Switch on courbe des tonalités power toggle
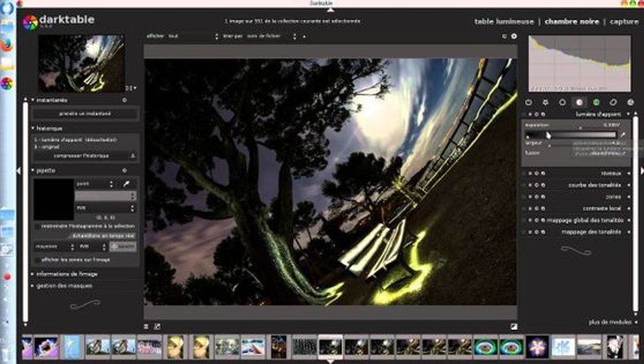 click(x=524, y=185)
